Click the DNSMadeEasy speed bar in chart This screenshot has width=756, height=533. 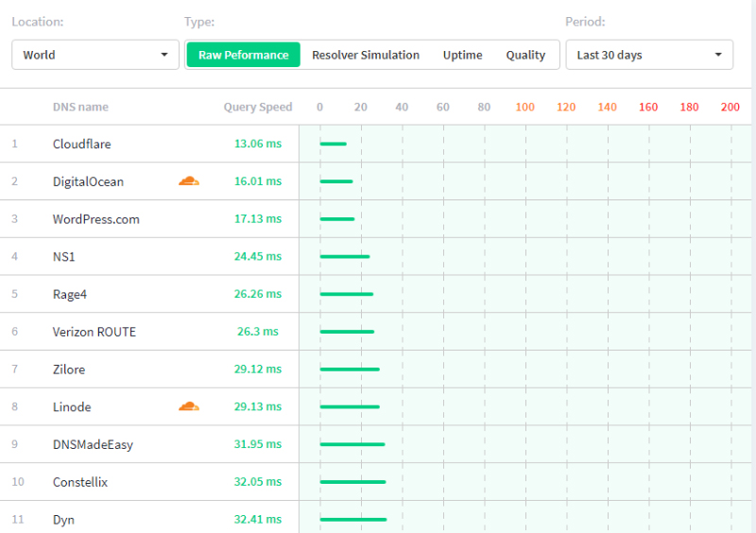pos(352,444)
